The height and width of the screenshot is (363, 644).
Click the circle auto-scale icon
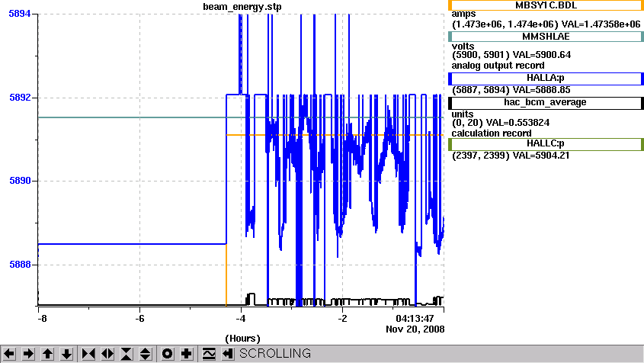coord(167,354)
